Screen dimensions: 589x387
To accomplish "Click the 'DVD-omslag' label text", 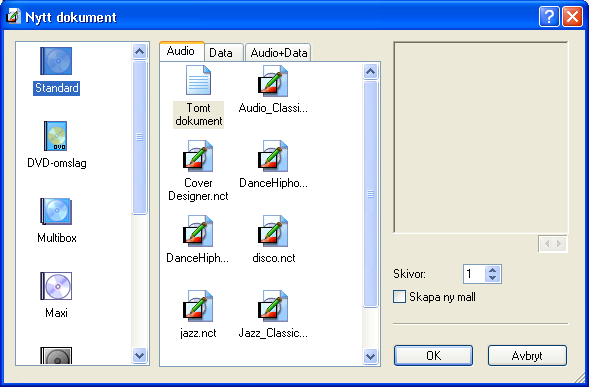I will tap(57, 163).
